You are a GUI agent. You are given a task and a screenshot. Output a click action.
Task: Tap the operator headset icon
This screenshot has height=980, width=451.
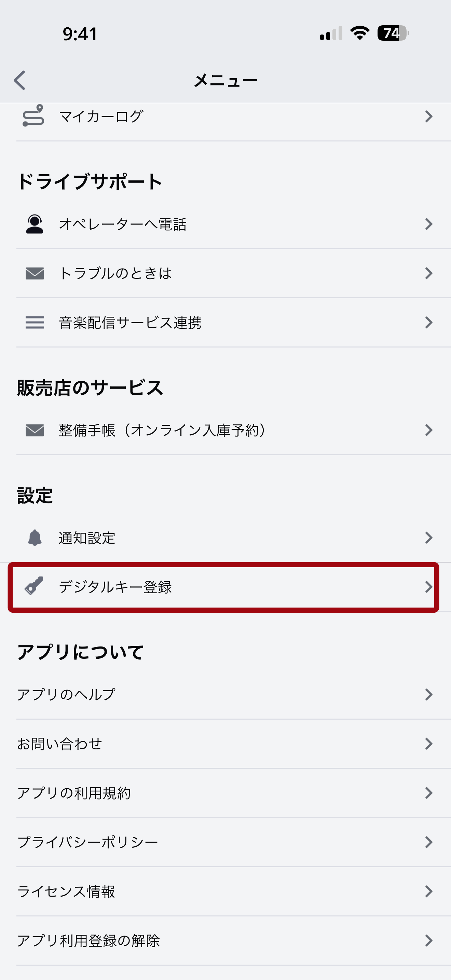(35, 224)
